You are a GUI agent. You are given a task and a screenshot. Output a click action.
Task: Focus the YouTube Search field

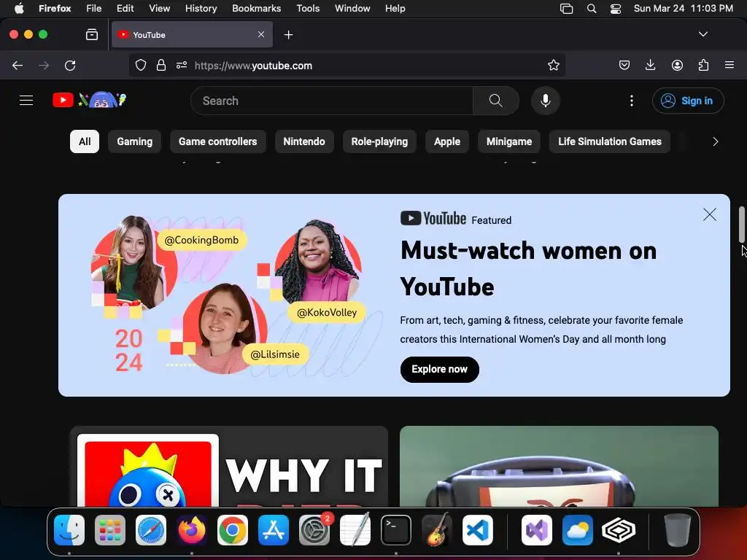(x=332, y=101)
